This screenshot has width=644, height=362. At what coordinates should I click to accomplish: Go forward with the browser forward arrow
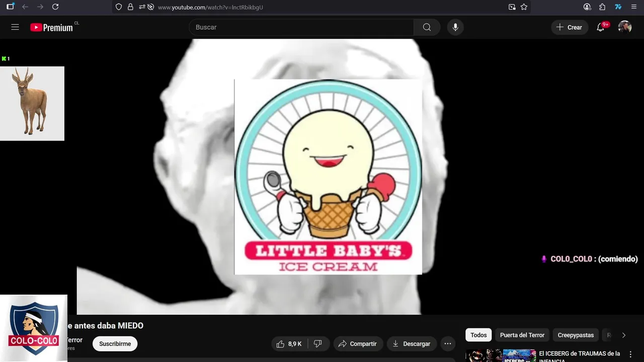[40, 7]
